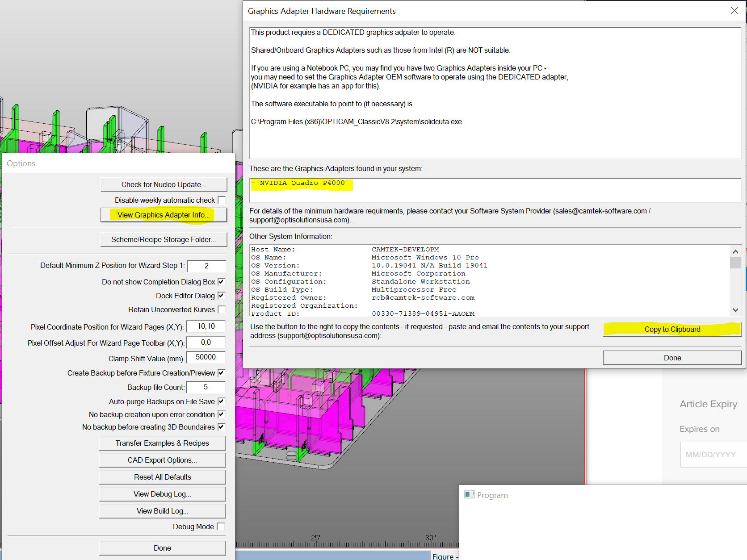This screenshot has width=747, height=560.
Task: Click Done in Graphics Adapter dialog
Action: coord(672,358)
